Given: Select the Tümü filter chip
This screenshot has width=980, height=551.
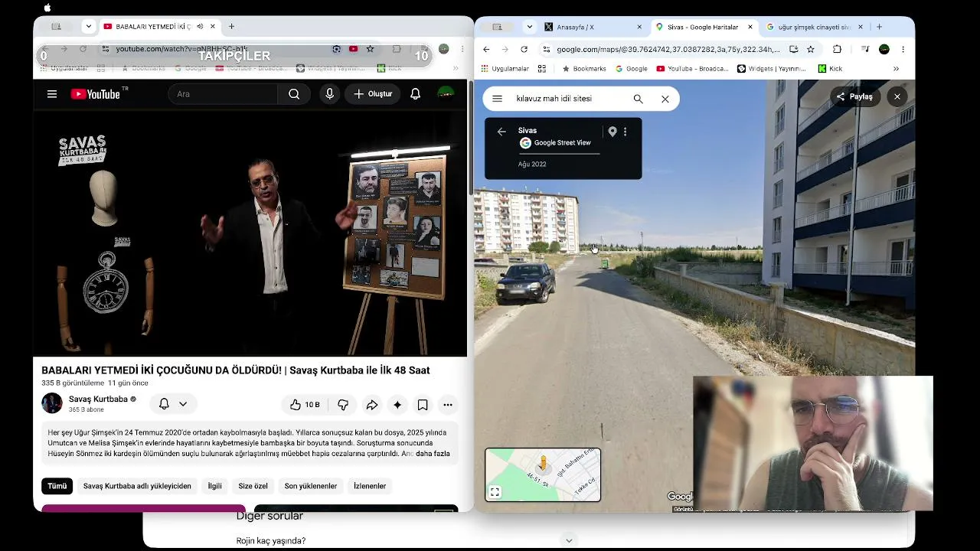Looking at the screenshot, I should (x=57, y=486).
